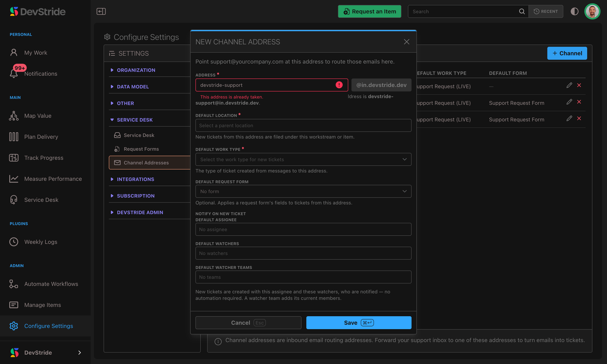Click the Configure Settings gear heading icon
Image resolution: width=607 pixels, height=364 pixels.
click(107, 37)
